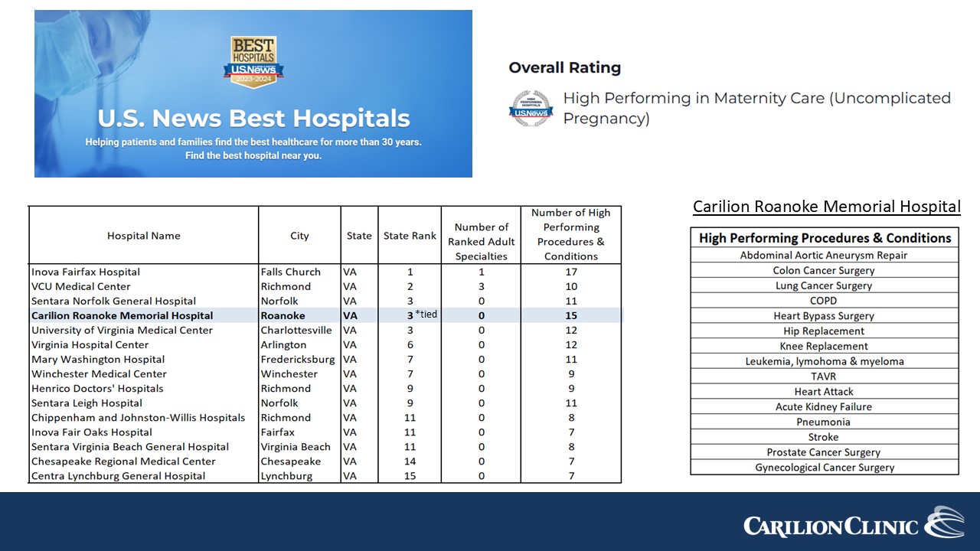Click the "Colon Cancer Surgery" row
Image resolution: width=980 pixels, height=551 pixels.
point(825,270)
